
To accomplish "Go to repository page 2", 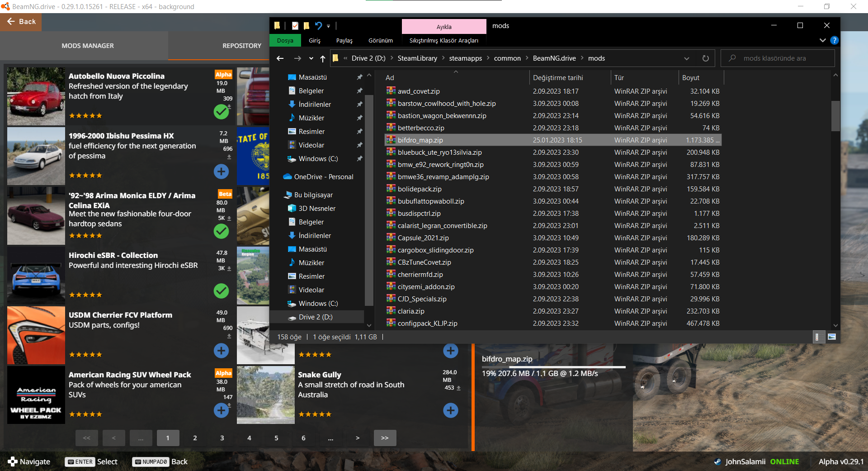I will pyautogui.click(x=195, y=438).
